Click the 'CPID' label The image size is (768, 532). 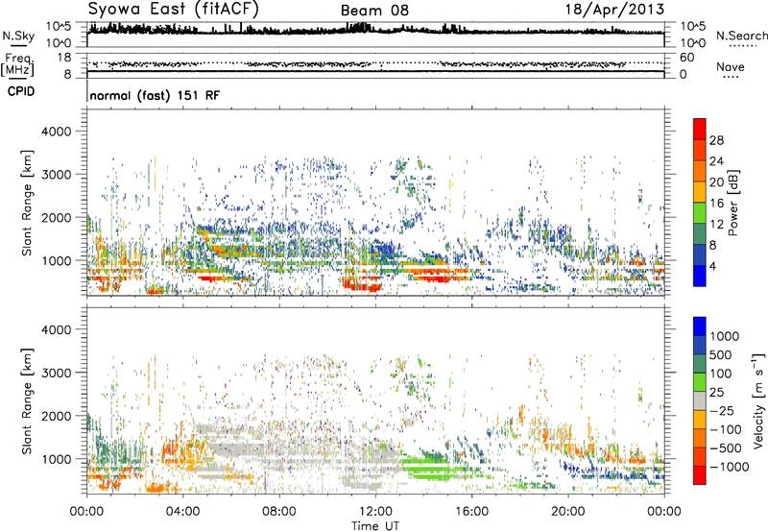coord(21,91)
